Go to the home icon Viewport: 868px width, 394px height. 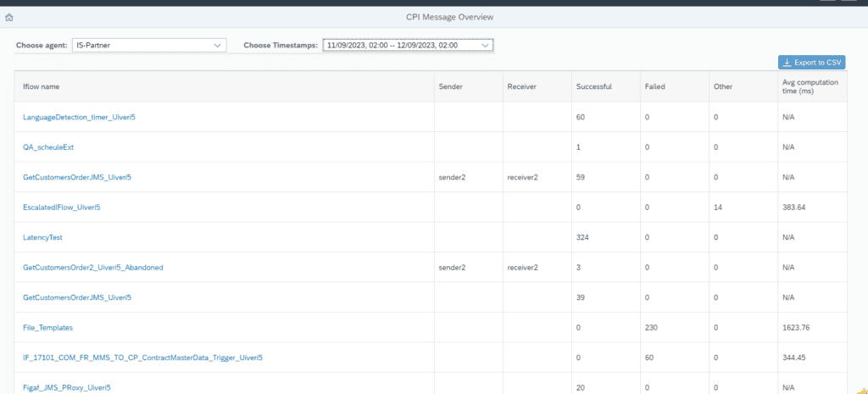click(8, 18)
